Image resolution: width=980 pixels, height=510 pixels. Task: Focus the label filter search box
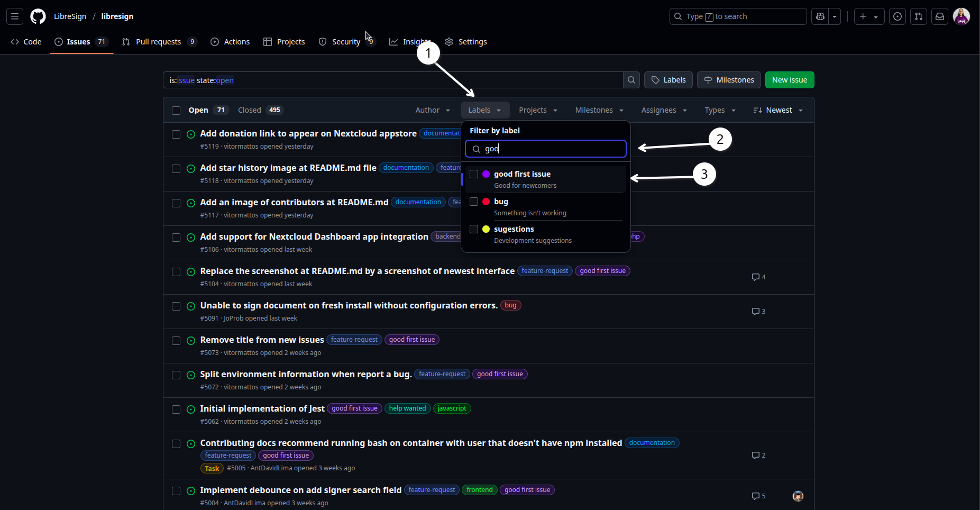tap(546, 149)
